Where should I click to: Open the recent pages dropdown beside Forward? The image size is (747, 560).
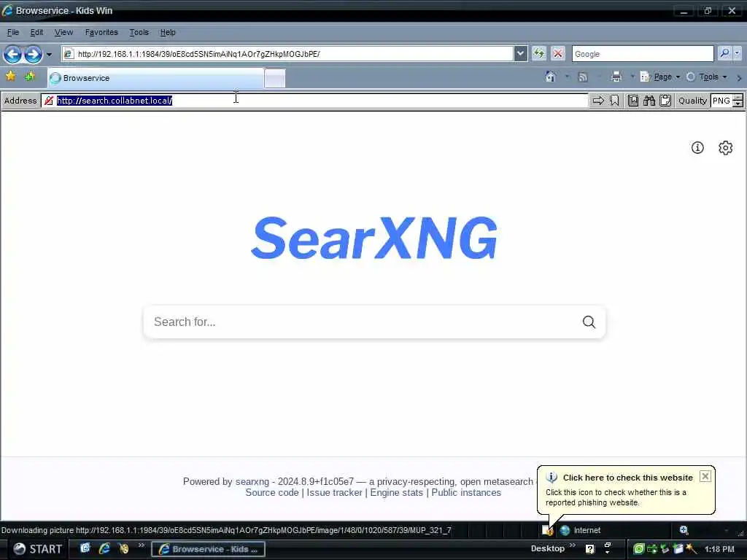[x=49, y=54]
